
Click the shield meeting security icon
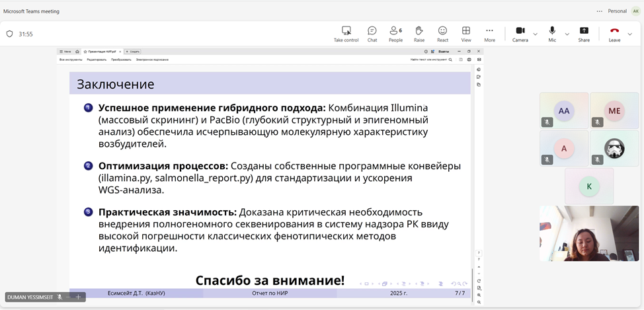pos(9,34)
